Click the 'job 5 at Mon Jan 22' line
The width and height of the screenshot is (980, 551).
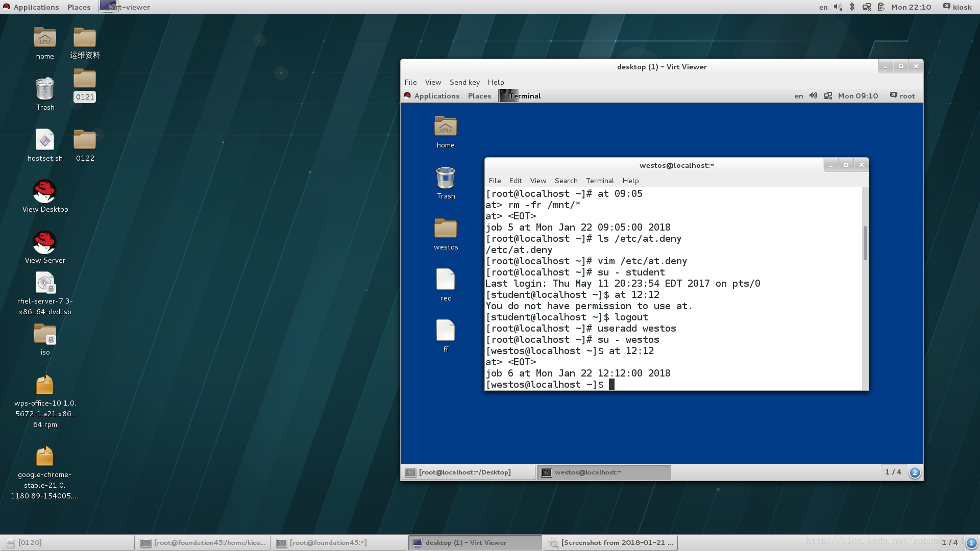578,228
